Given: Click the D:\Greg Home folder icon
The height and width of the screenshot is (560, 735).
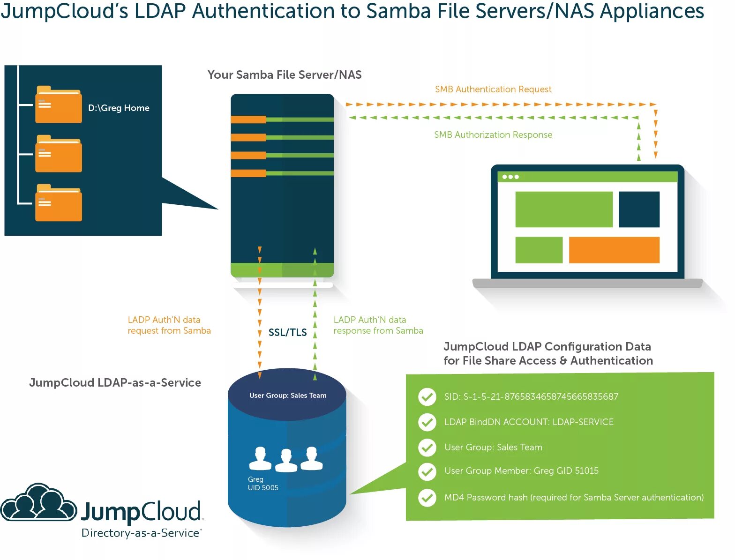Looking at the screenshot, I should pos(59,105).
